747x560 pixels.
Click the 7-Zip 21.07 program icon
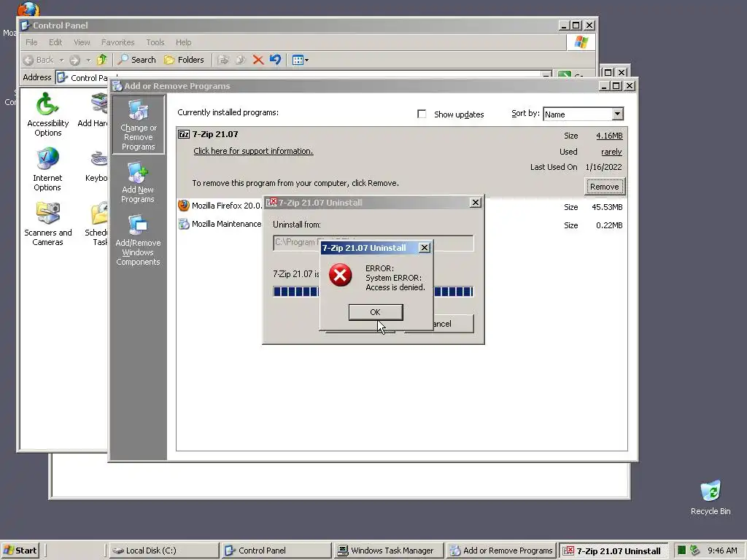point(183,134)
